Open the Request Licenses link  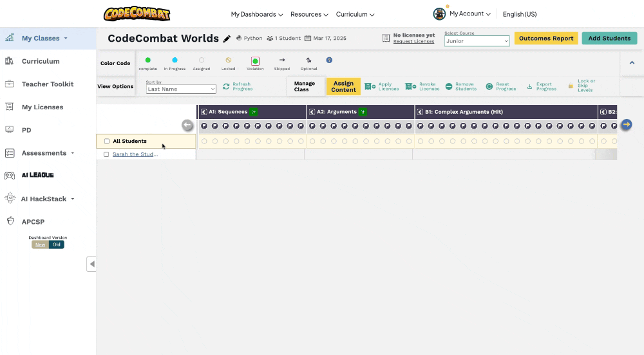point(413,42)
